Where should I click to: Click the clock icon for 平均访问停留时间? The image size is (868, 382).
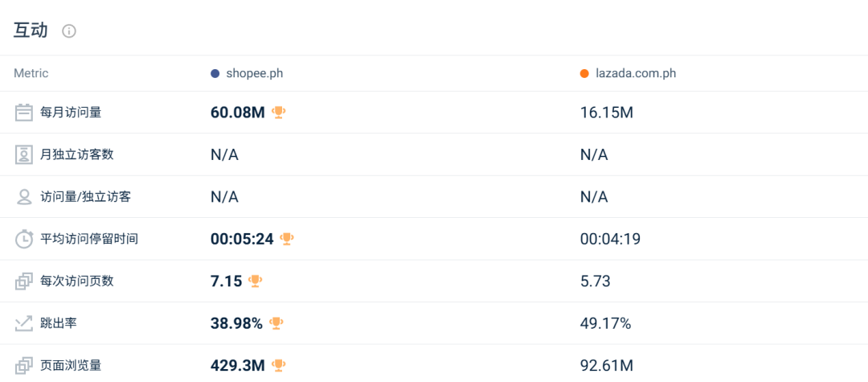pyautogui.click(x=24, y=239)
